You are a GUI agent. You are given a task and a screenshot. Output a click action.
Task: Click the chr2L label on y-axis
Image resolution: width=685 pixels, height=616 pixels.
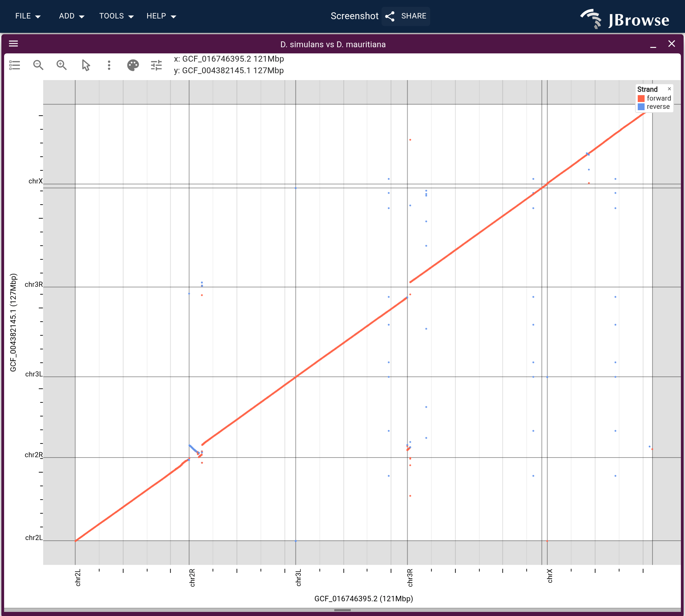tap(34, 538)
